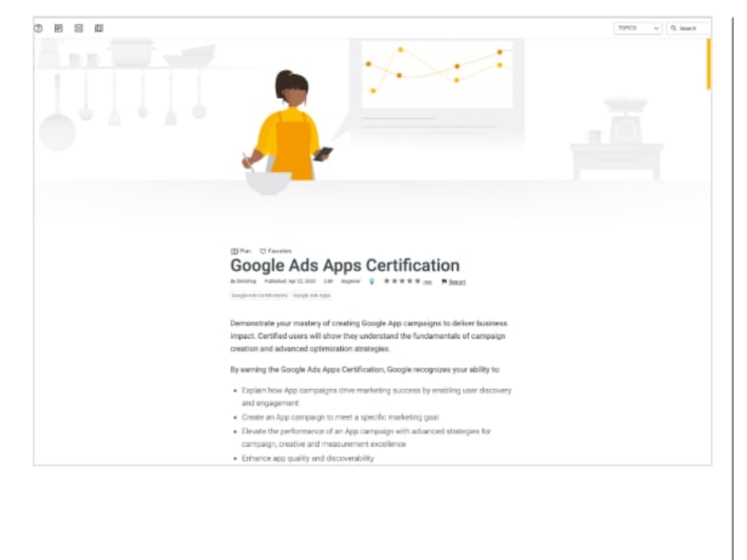The image size is (747, 560).
Task: Click the teal lightbulb icon near the rating
Action: pos(372,281)
